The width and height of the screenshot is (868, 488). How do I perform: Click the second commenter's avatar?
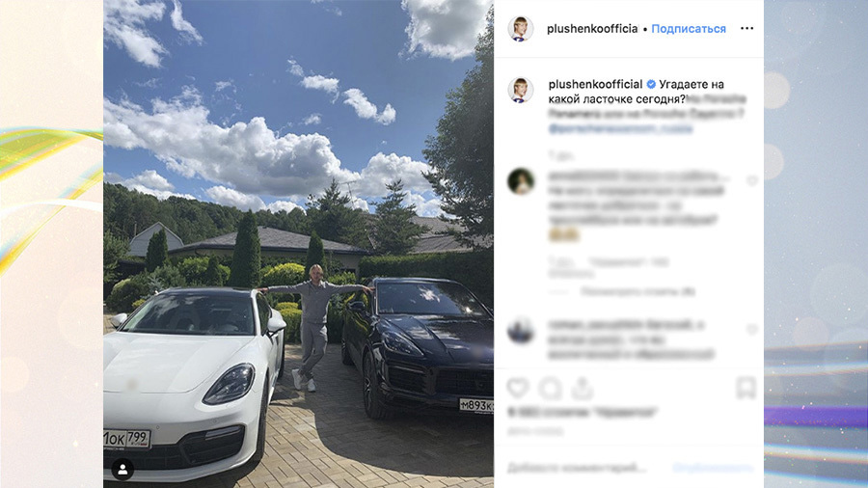pos(521,330)
